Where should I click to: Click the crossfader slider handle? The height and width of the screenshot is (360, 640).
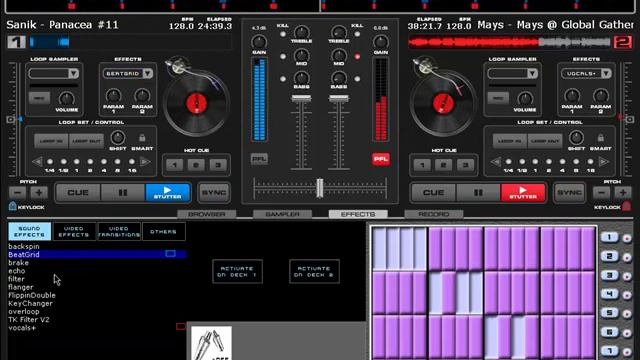pyautogui.click(x=320, y=188)
